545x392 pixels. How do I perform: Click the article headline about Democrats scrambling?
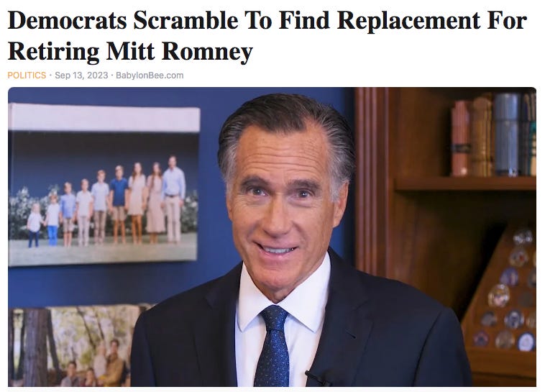(x=267, y=35)
